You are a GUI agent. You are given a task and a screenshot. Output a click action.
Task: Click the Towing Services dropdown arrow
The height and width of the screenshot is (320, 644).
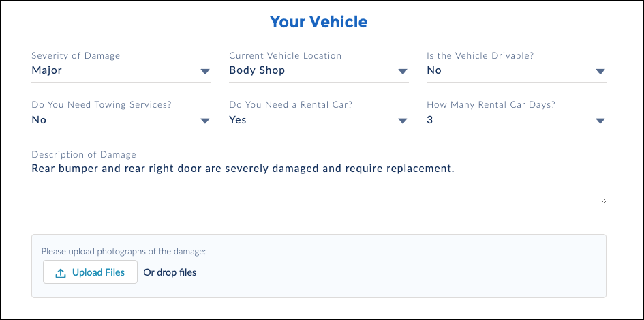(205, 121)
